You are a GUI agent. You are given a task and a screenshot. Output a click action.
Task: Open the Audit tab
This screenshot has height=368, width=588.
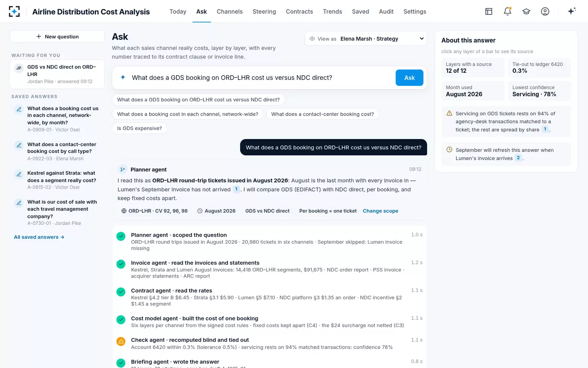386,11
